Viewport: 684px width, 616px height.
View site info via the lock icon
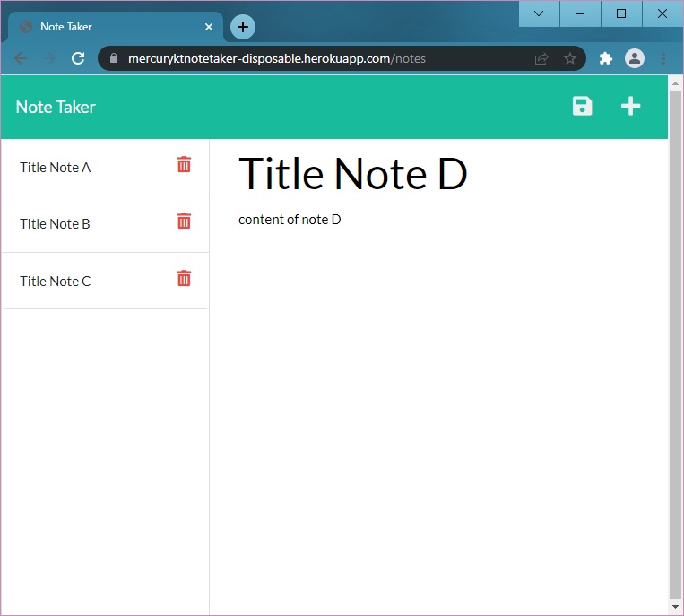[114, 58]
